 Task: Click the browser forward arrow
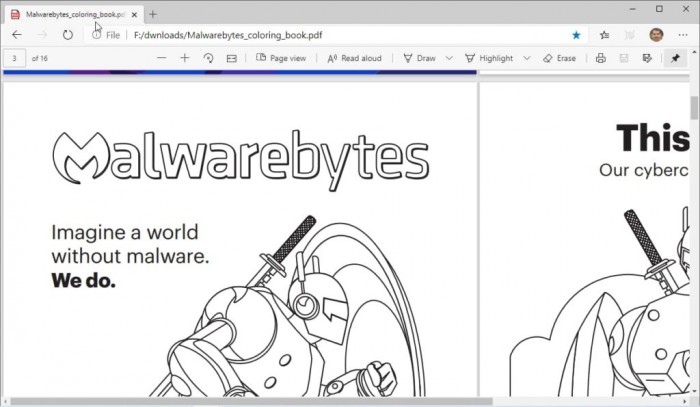pos(42,35)
